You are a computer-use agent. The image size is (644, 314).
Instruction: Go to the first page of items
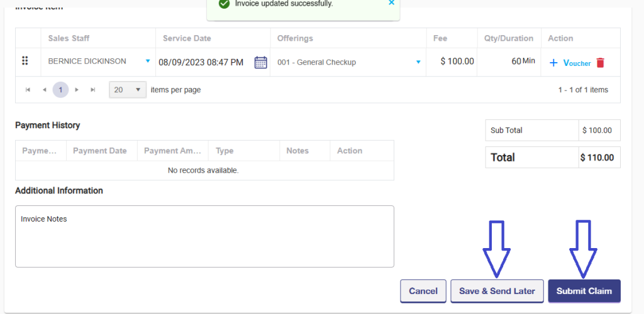(28, 90)
